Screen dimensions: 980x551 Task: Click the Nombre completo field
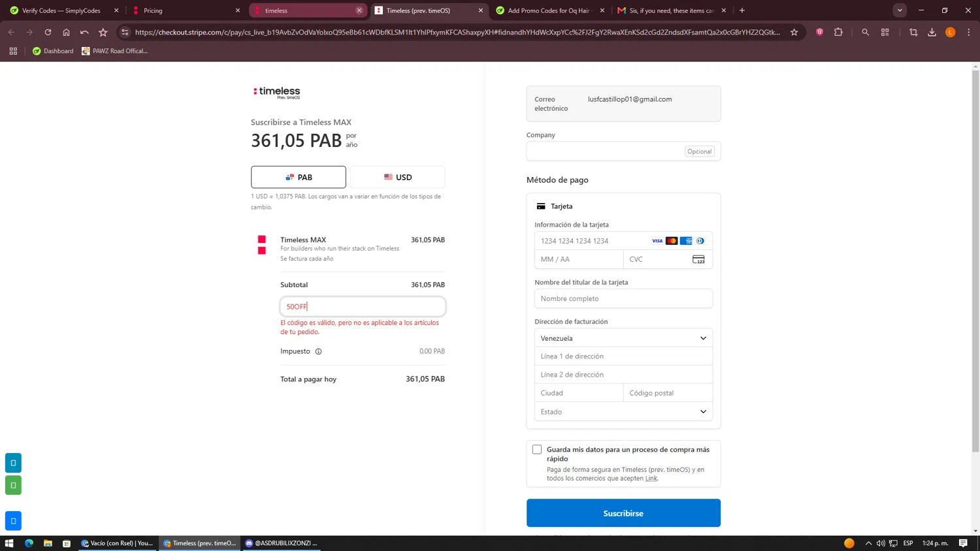coord(623,298)
